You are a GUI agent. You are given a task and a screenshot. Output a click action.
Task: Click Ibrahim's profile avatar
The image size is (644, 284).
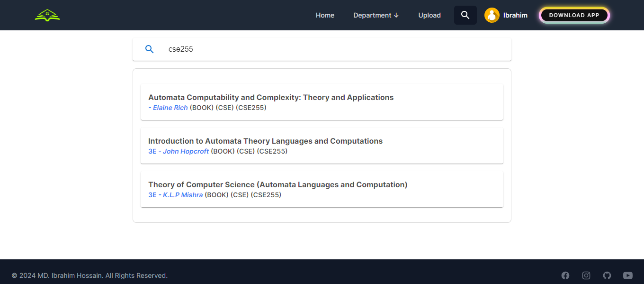click(492, 15)
